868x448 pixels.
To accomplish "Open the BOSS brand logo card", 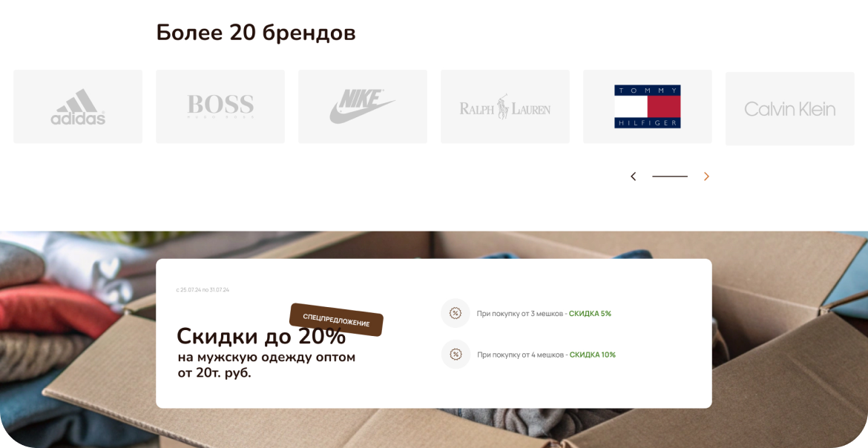I will pyautogui.click(x=220, y=106).
